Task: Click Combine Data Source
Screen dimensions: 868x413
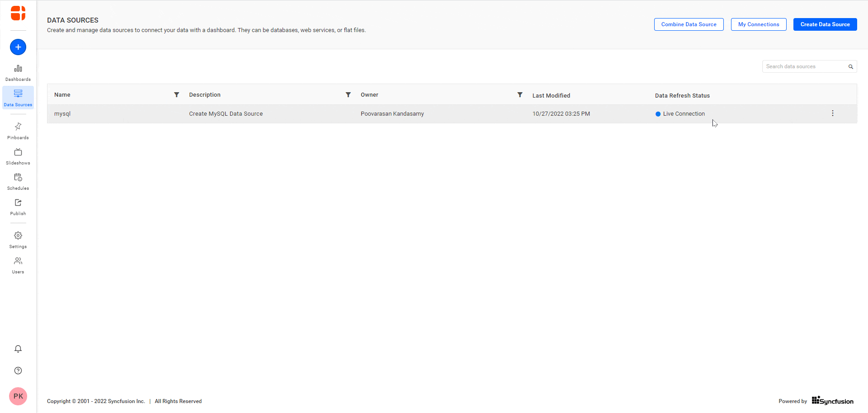Action: [689, 24]
